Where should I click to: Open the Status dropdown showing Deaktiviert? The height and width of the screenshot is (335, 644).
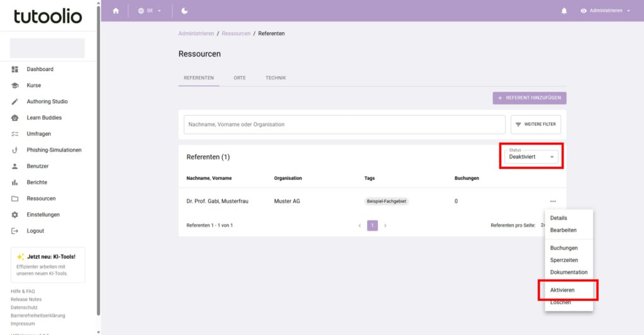(531, 157)
